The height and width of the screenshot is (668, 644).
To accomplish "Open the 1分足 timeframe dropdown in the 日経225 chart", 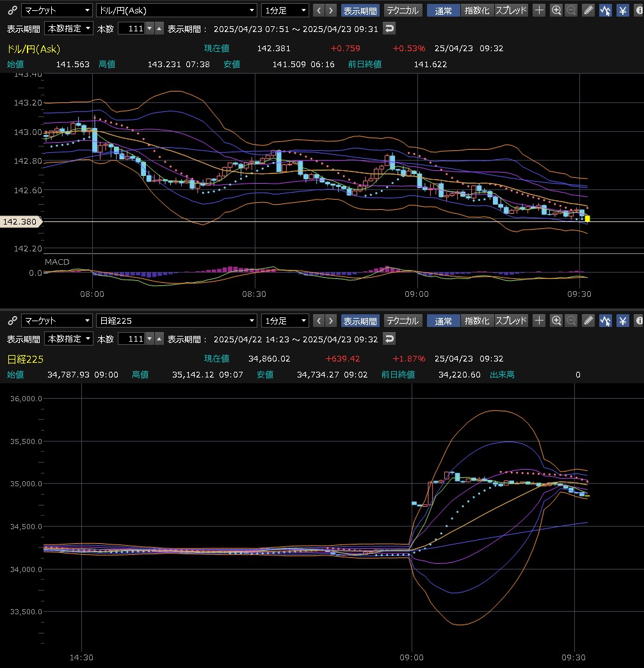I will pyautogui.click(x=285, y=321).
